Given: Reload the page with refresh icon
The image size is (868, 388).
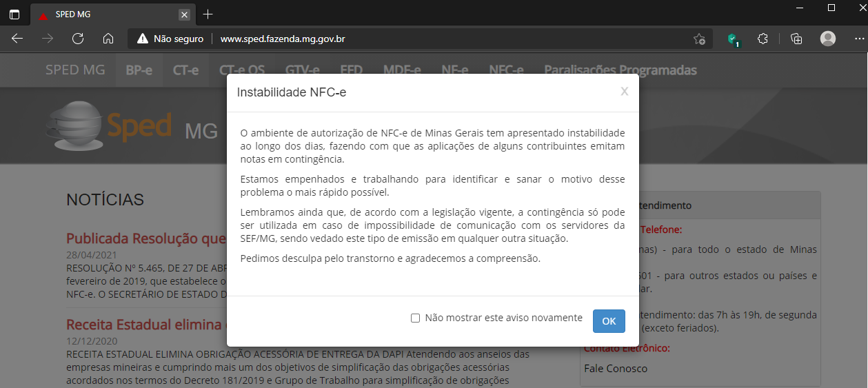Looking at the screenshot, I should [x=78, y=39].
